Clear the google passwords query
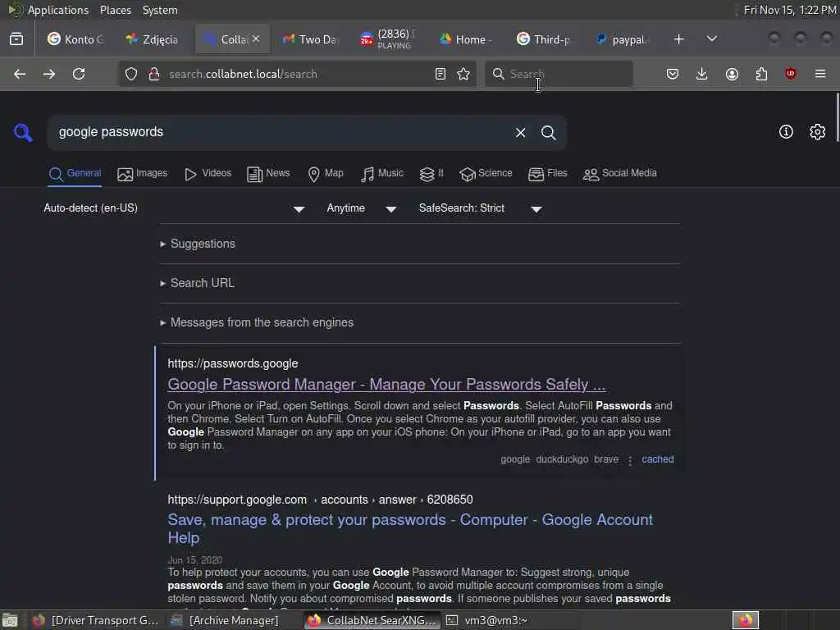The width and height of the screenshot is (840, 630). 520,132
